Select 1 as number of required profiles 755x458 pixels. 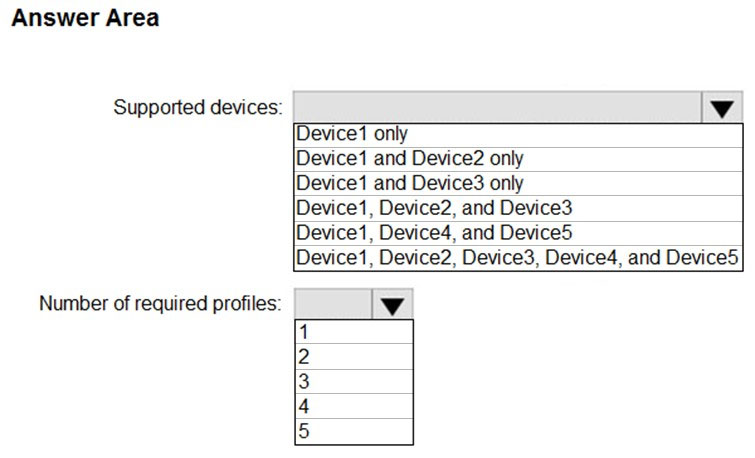pyautogui.click(x=354, y=332)
